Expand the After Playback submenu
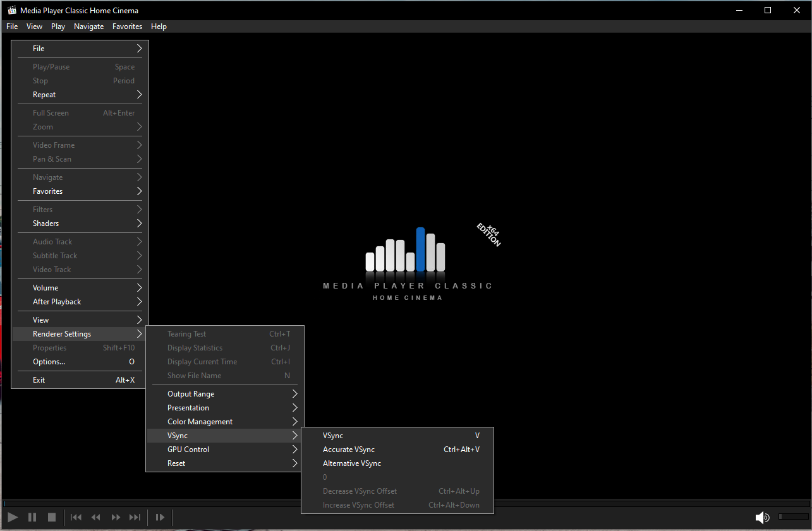812x531 pixels. tap(80, 302)
